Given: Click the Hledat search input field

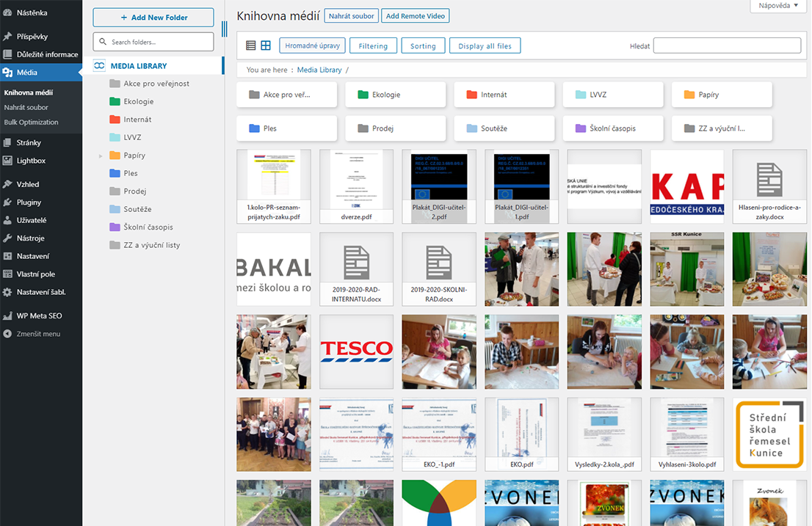Looking at the screenshot, I should [727, 45].
